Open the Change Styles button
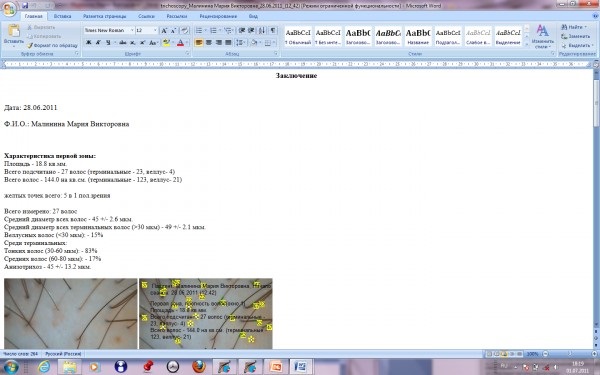 click(x=542, y=36)
